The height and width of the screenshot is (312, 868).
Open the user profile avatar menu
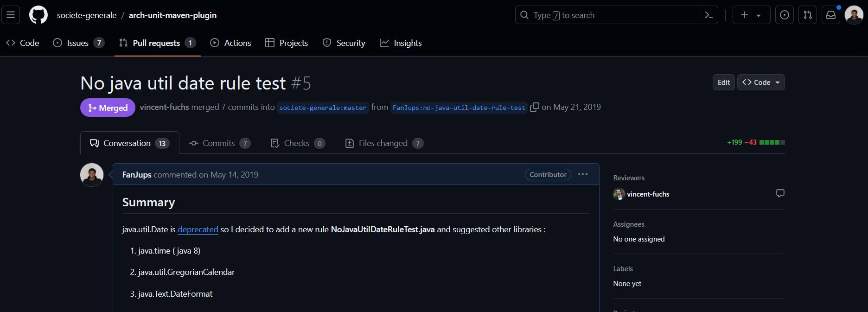(x=854, y=15)
